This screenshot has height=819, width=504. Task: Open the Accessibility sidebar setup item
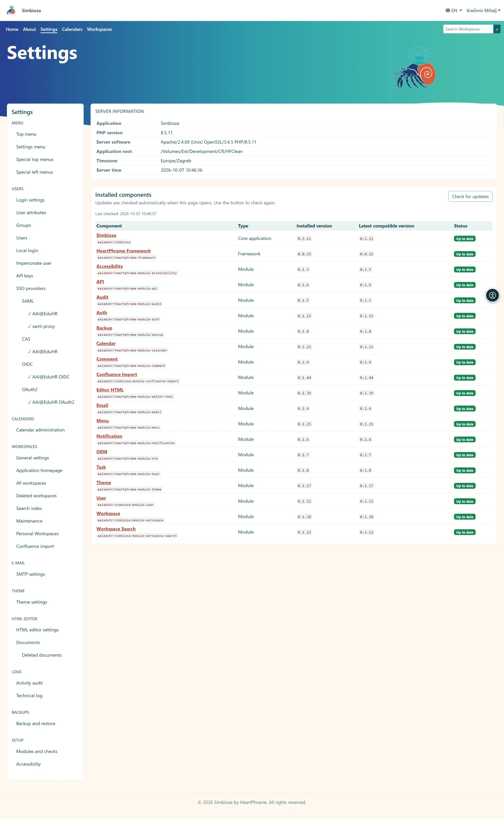coord(28,764)
